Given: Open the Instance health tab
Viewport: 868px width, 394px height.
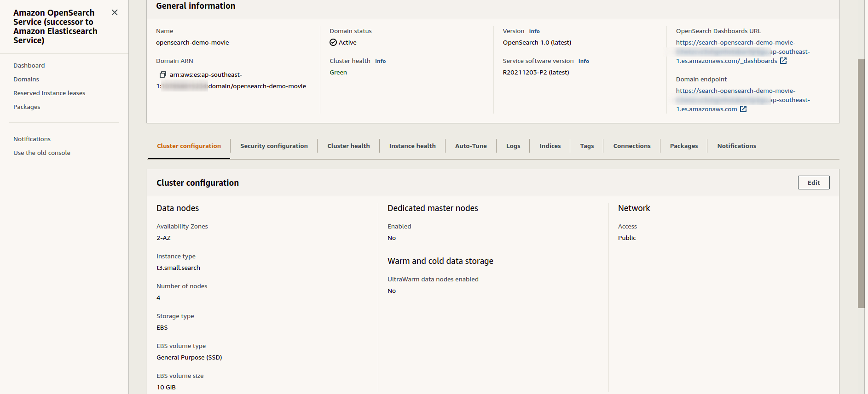Looking at the screenshot, I should click(412, 146).
